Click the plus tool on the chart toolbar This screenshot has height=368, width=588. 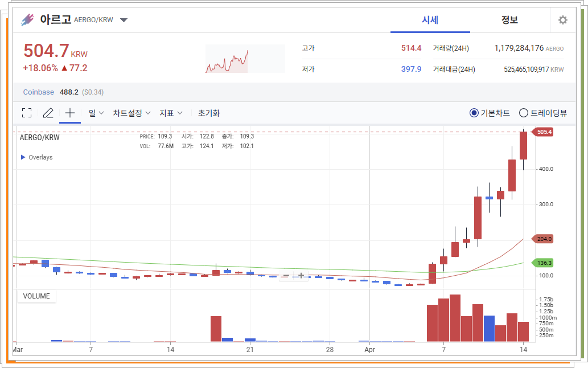69,112
